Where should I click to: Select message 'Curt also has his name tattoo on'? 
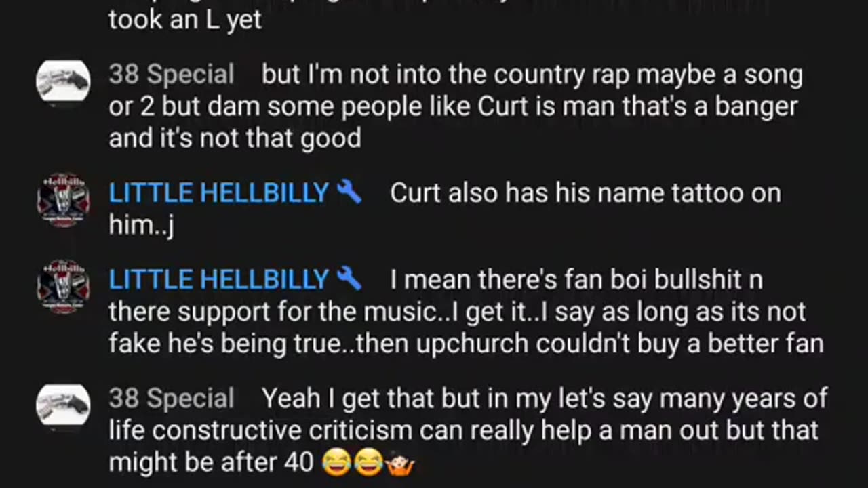[x=445, y=209]
